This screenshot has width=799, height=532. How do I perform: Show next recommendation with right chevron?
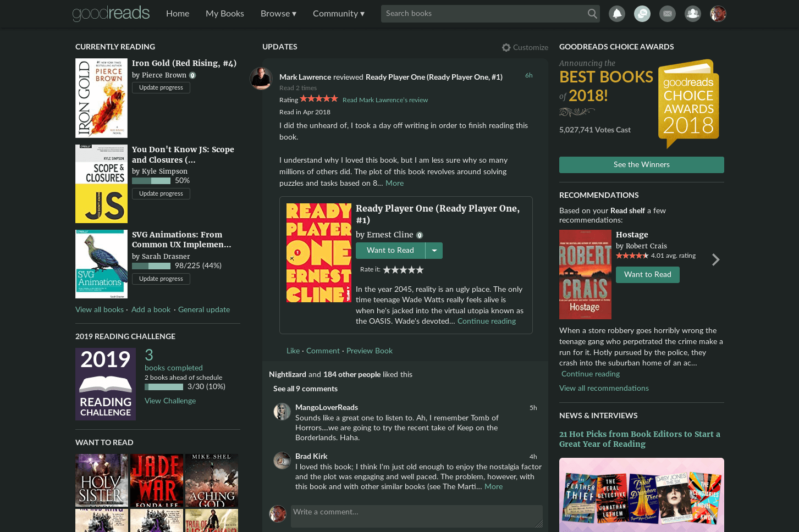tap(715, 259)
